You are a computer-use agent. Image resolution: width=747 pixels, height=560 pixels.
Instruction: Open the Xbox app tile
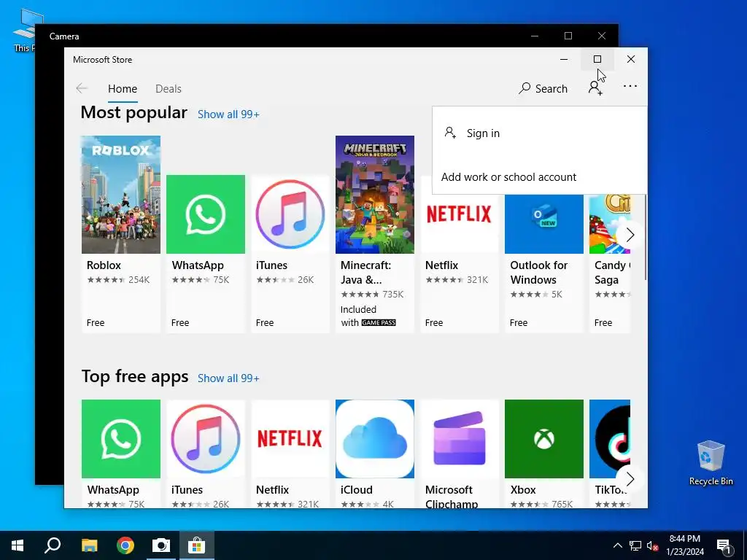pyautogui.click(x=544, y=454)
